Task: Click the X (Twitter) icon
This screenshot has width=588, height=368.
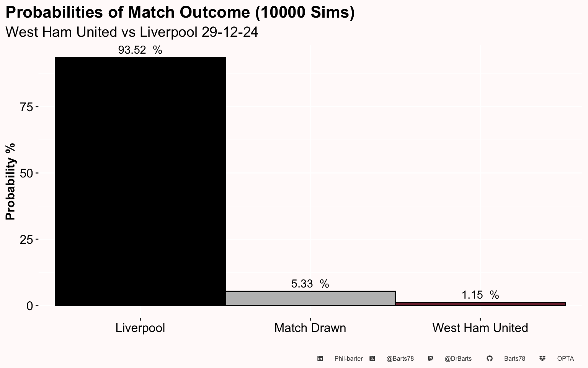Action: (x=372, y=358)
